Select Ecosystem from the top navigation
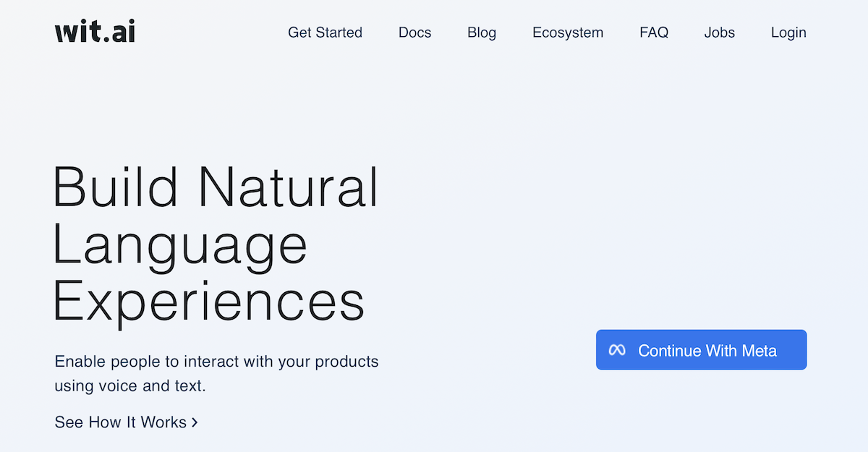This screenshot has width=868, height=452. coord(567,33)
